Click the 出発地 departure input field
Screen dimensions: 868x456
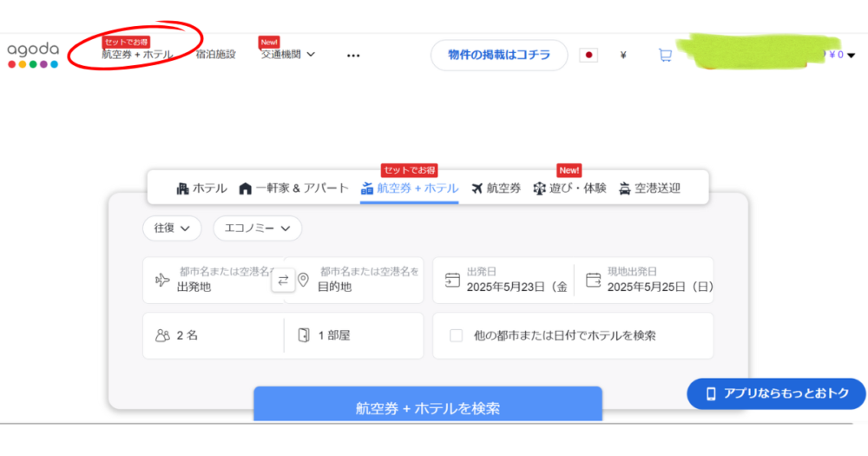[x=214, y=280]
